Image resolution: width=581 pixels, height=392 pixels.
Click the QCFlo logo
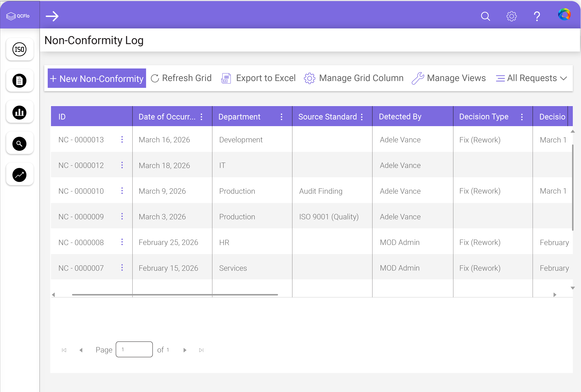click(x=18, y=16)
